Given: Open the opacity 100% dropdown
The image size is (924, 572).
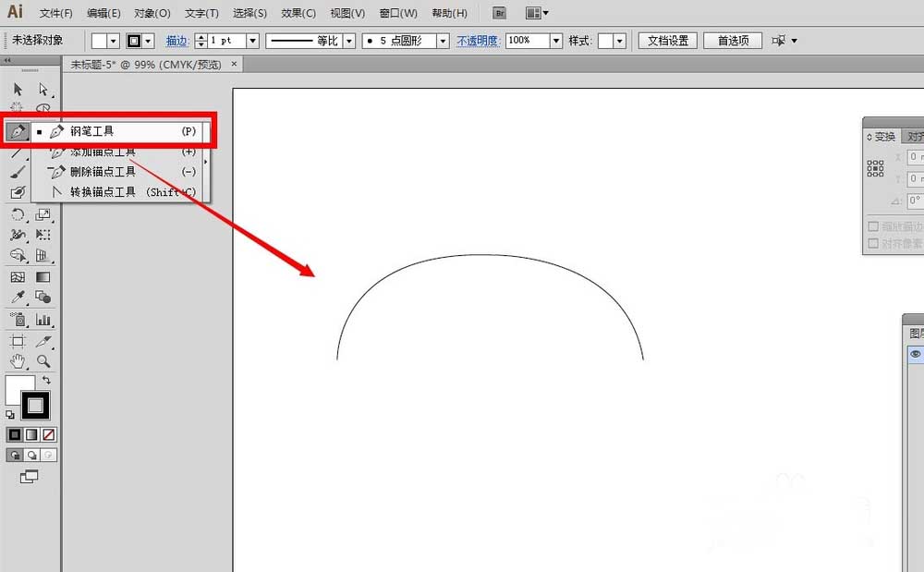Looking at the screenshot, I should point(555,41).
